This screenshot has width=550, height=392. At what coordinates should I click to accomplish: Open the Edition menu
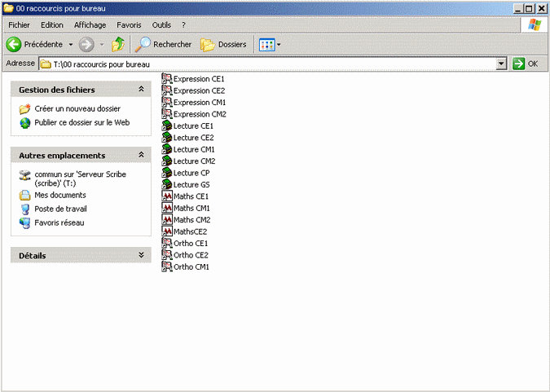tap(52, 25)
